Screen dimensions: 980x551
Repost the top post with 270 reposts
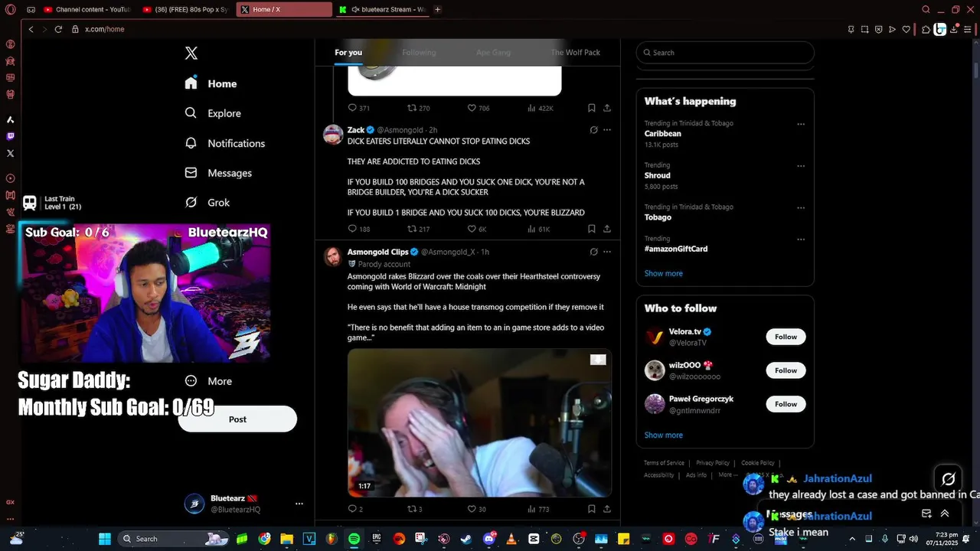(x=418, y=108)
